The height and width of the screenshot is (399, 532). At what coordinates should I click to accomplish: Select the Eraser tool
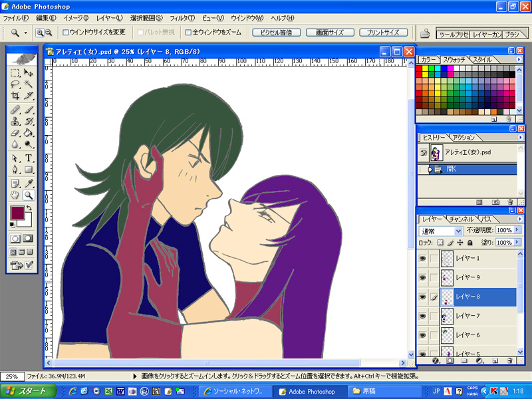(15, 132)
